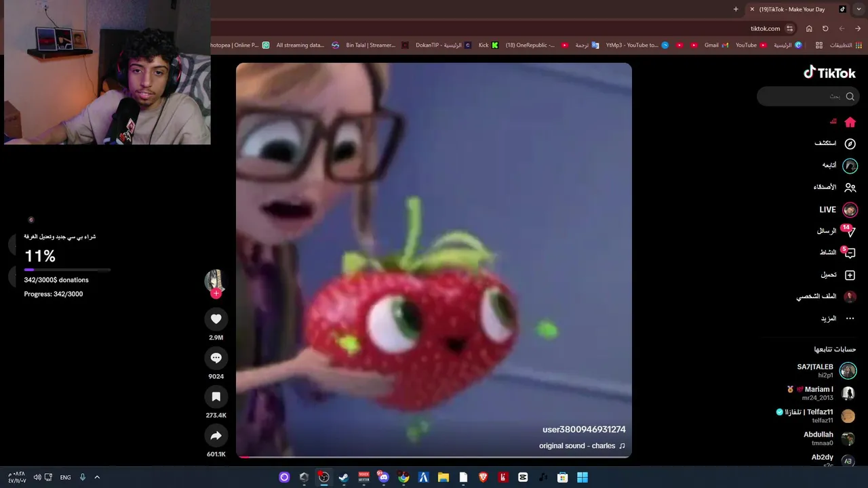Viewport: 868px width, 488px height.
Task: Open the Windows Start button
Action: (583, 477)
